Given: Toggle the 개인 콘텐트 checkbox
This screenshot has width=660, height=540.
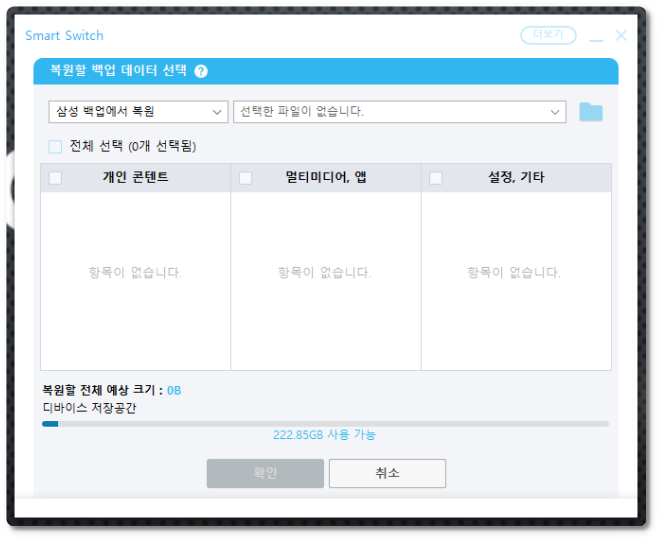Looking at the screenshot, I should click(x=56, y=178).
